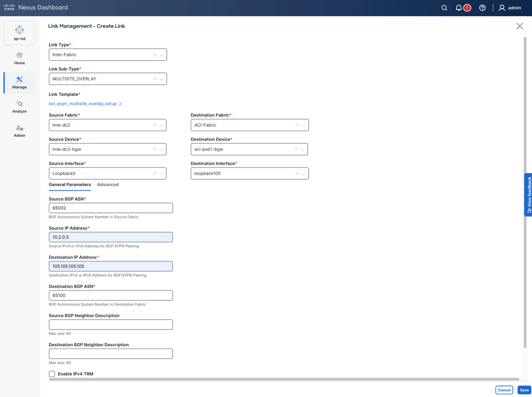The width and height of the screenshot is (532, 397).
Task: Clear the Destination Fabric selection
Action: 297,125
